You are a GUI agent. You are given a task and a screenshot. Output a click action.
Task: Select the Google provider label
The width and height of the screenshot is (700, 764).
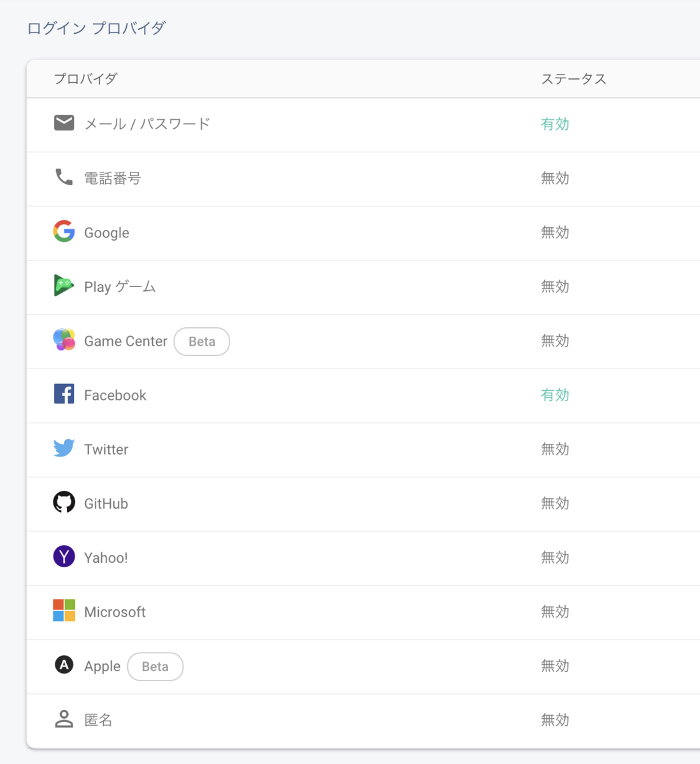click(106, 233)
